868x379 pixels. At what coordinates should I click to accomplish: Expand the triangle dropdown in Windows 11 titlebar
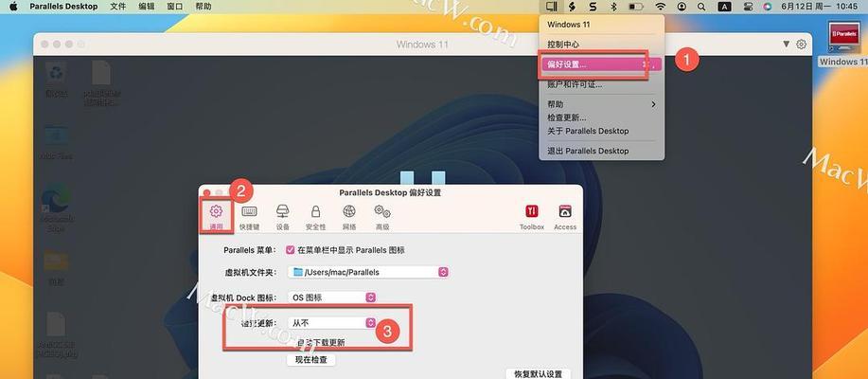pos(787,45)
